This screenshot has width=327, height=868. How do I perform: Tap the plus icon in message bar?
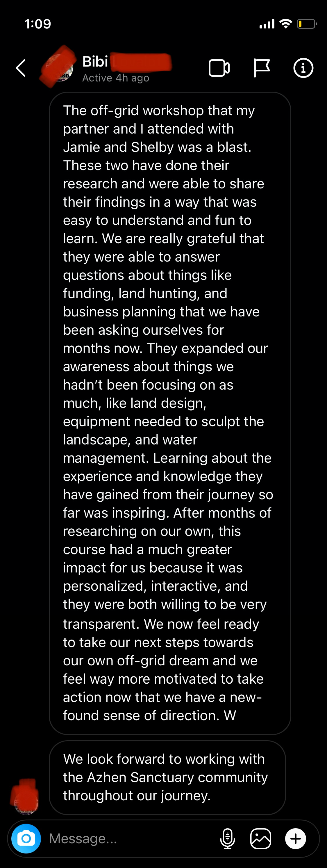[296, 839]
